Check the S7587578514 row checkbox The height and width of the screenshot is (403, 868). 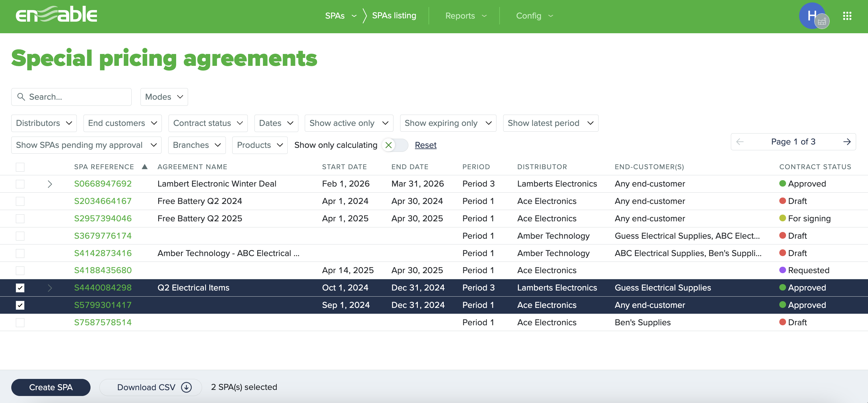(x=20, y=323)
